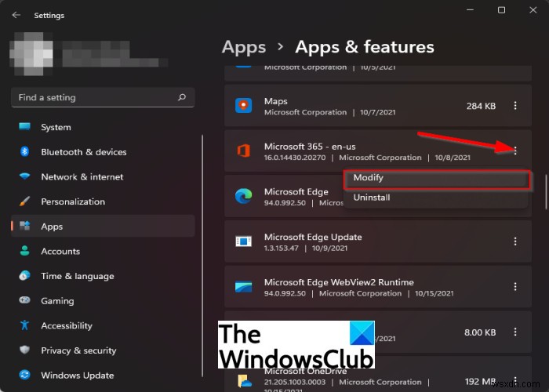Click the Microsoft Edge Update icon
549x392 pixels.
[x=243, y=241]
